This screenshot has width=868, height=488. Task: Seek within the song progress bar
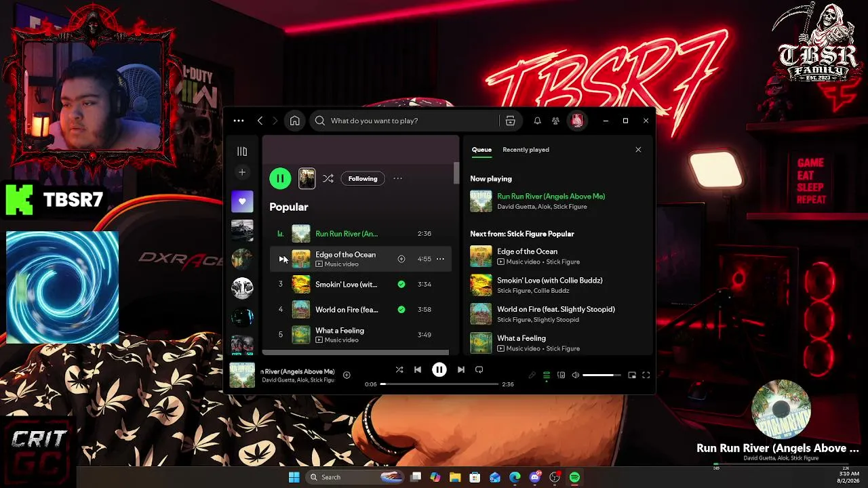coord(439,384)
